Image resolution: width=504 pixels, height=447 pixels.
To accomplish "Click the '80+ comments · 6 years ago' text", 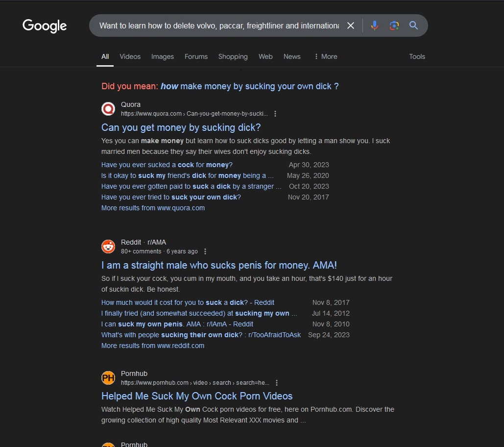I will pyautogui.click(x=159, y=251).
